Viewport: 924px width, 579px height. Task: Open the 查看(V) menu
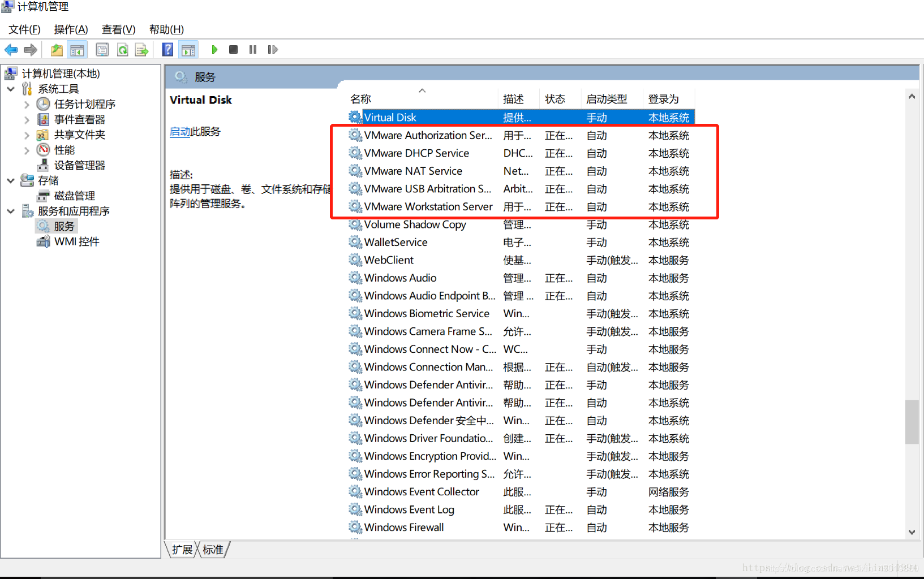[x=118, y=29]
